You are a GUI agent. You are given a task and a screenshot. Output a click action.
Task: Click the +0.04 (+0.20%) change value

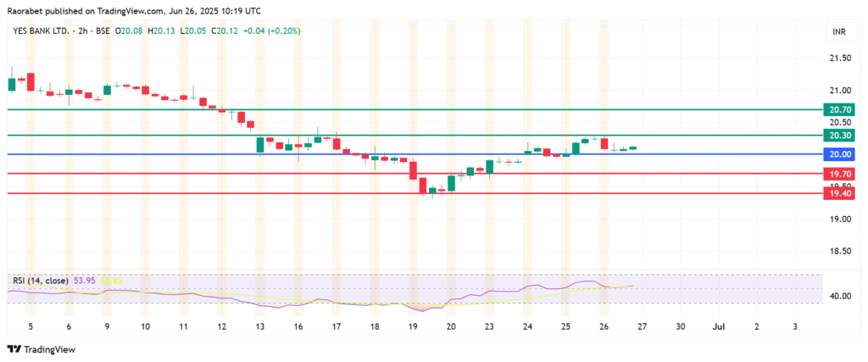270,31
